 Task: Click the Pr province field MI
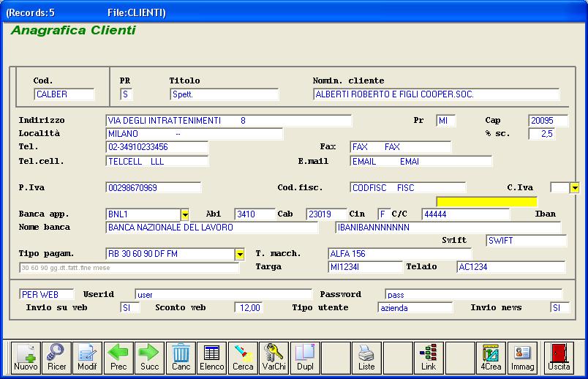tap(446, 121)
